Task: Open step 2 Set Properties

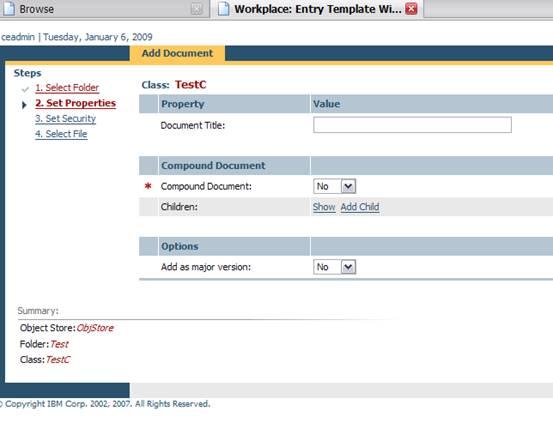Action: pyautogui.click(x=75, y=103)
